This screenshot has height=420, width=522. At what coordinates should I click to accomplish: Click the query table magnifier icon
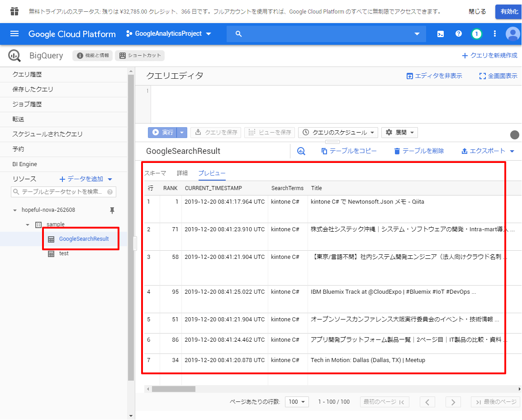[x=301, y=151]
